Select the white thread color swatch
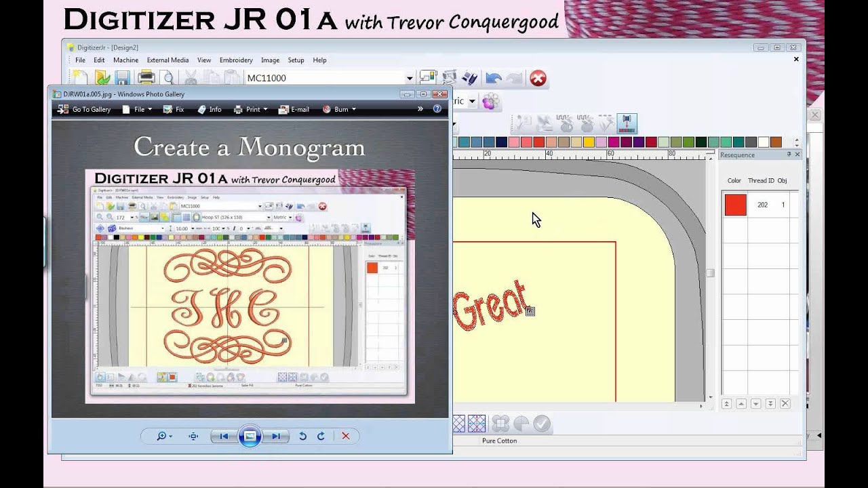This screenshot has height=488, width=868. point(764,142)
